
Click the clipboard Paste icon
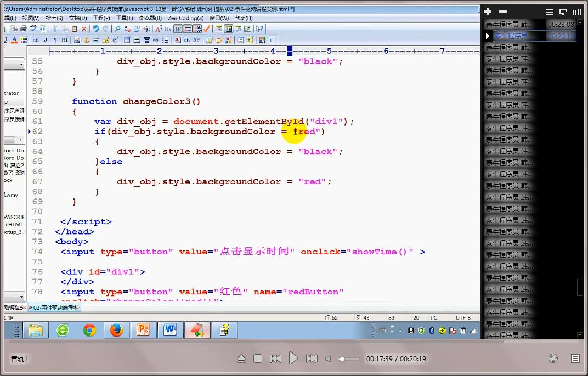[74, 29]
